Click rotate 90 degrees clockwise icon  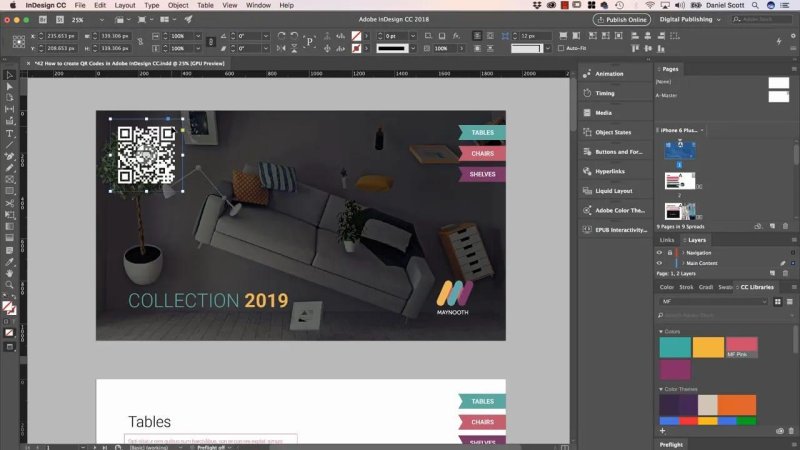coord(281,36)
